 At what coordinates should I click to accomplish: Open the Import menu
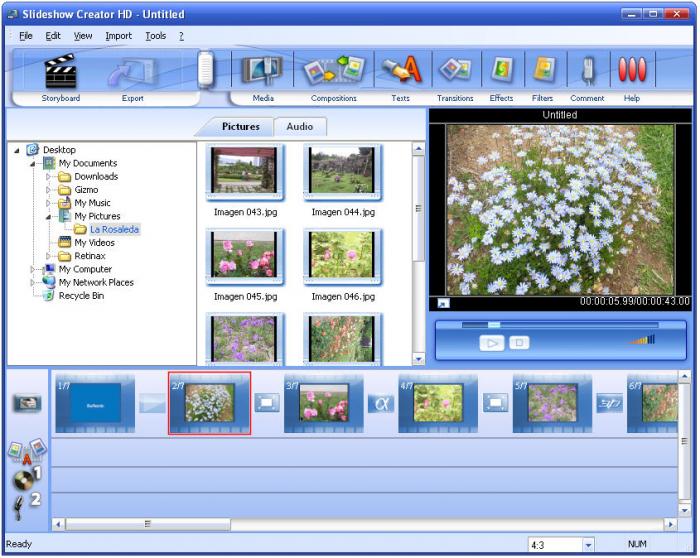[118, 36]
